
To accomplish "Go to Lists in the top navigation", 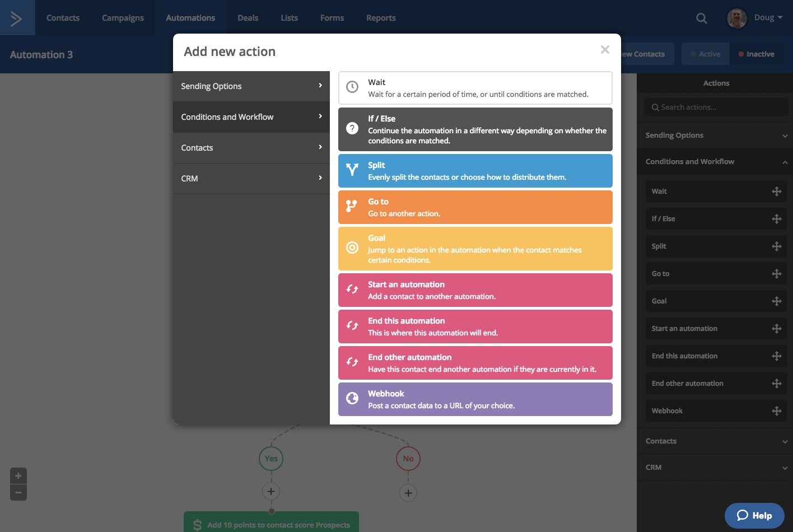I will point(289,18).
